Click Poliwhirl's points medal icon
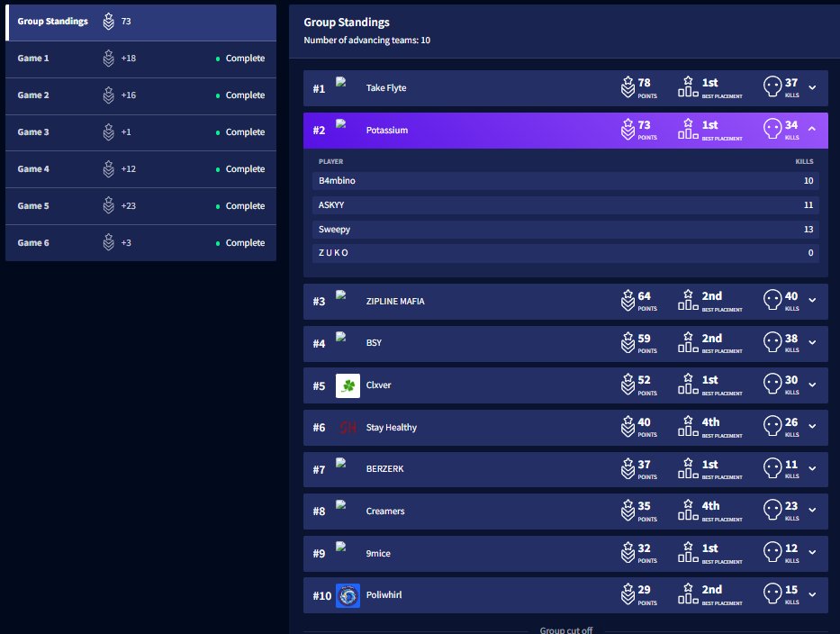The width and height of the screenshot is (840, 634). pos(628,593)
